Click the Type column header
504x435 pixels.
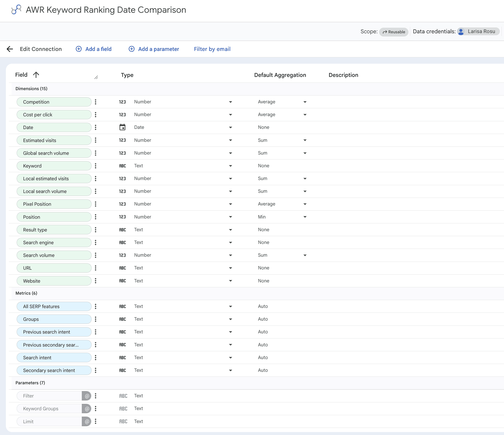pyautogui.click(x=127, y=75)
